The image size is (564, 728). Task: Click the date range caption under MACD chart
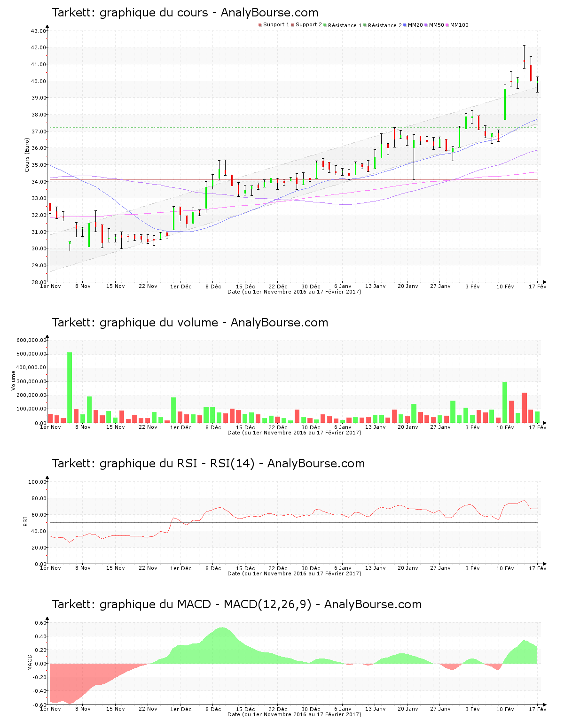(294, 714)
